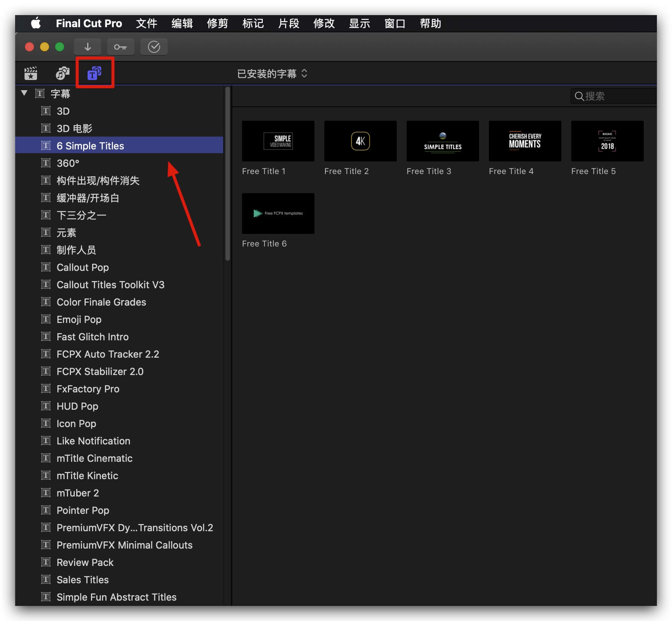Open the 标记 menu
672x621 pixels.
click(x=253, y=23)
